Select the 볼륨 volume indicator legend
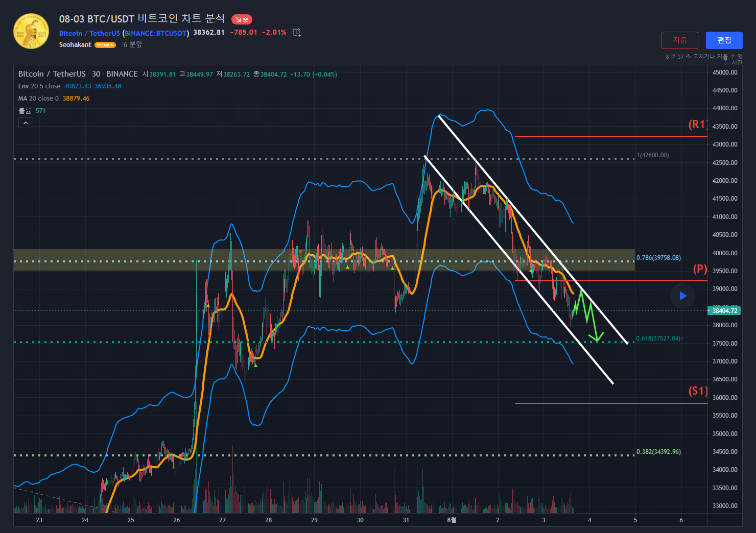The height and width of the screenshot is (533, 756). pos(25,111)
